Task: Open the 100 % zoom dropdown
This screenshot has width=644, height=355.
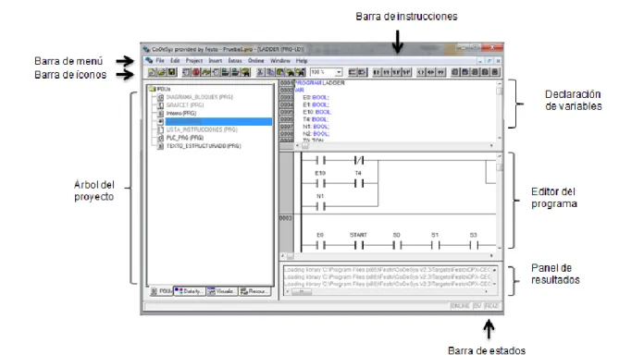Action: click(339, 72)
